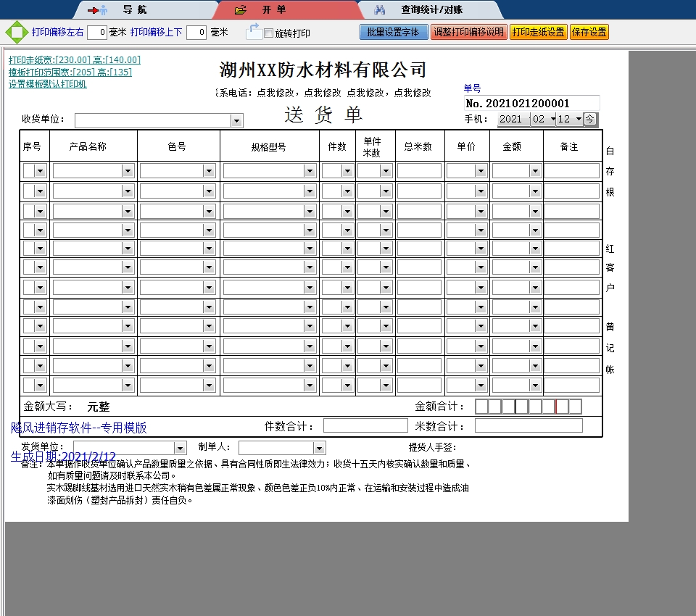This screenshot has height=616, width=696.
Task: Switch to the 导航 tab
Action: pos(129,10)
